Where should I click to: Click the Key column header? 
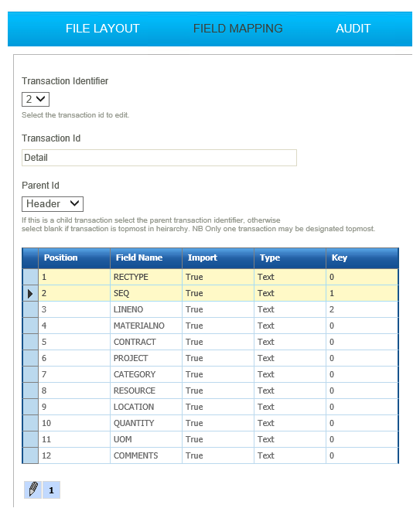(x=362, y=257)
